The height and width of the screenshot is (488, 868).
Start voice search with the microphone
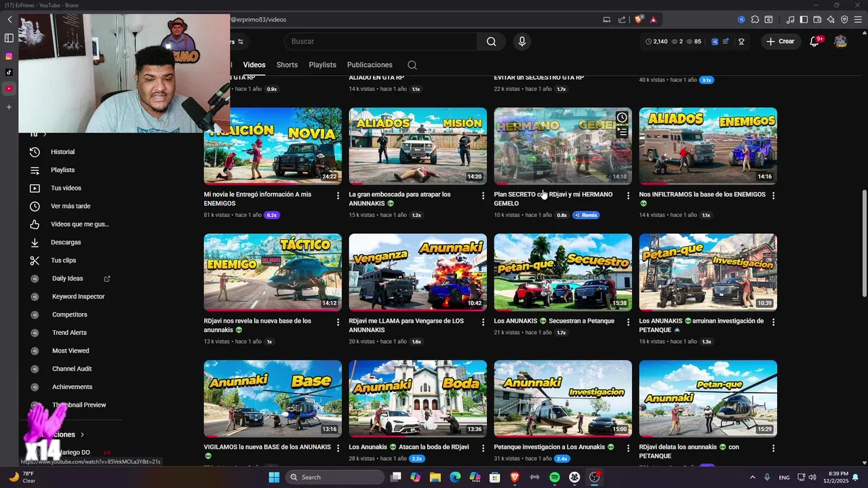pyautogui.click(x=521, y=41)
